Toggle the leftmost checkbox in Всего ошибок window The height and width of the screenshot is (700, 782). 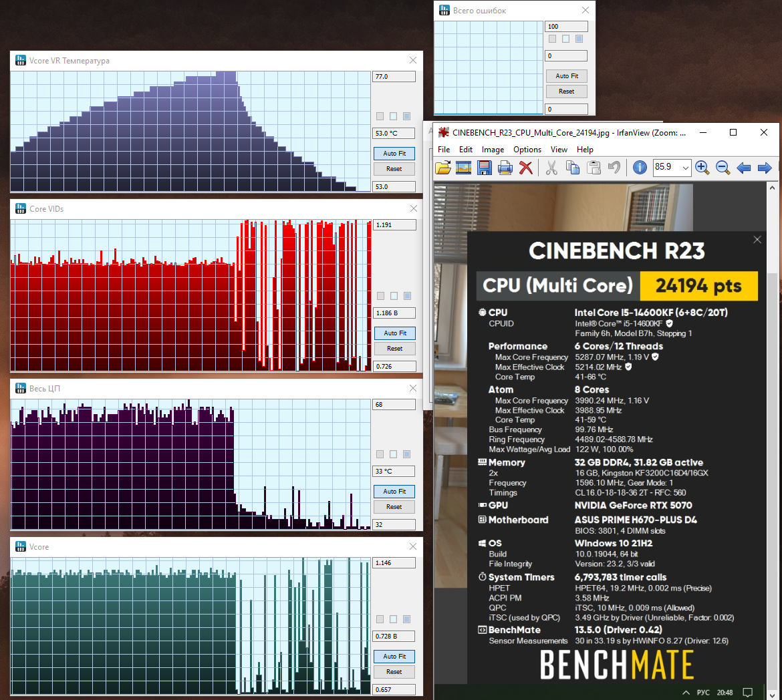[x=552, y=39]
